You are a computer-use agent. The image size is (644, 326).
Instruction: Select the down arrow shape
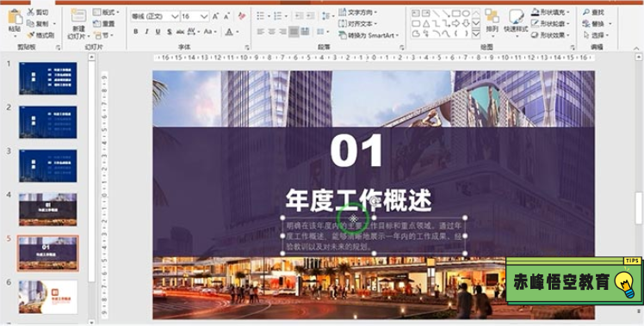[x=466, y=24]
